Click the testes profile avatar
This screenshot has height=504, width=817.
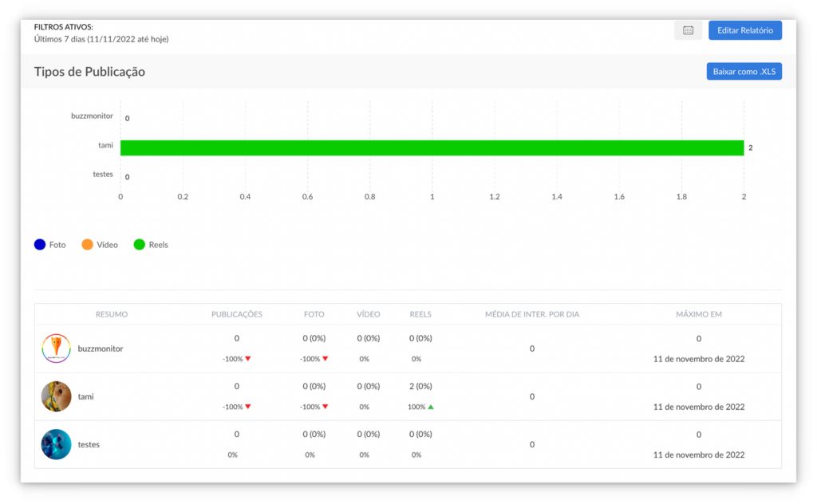(x=57, y=444)
